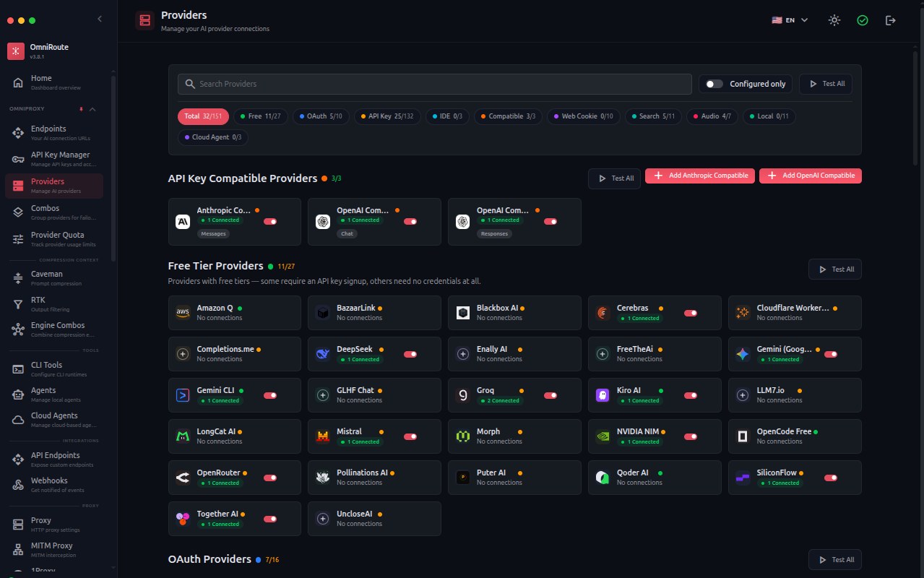Click Add Anthropic Compatible button

700,176
